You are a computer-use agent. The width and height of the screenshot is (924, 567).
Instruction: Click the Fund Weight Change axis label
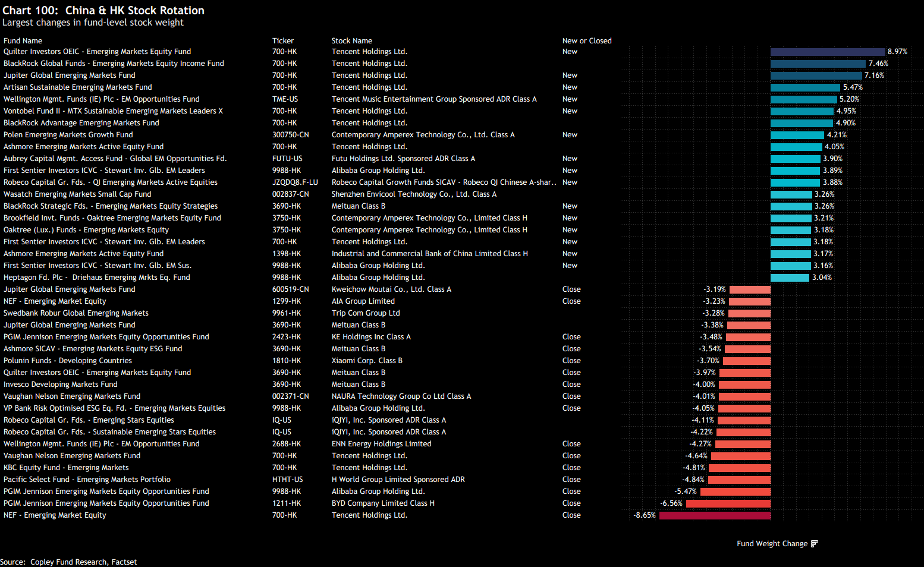click(772, 544)
